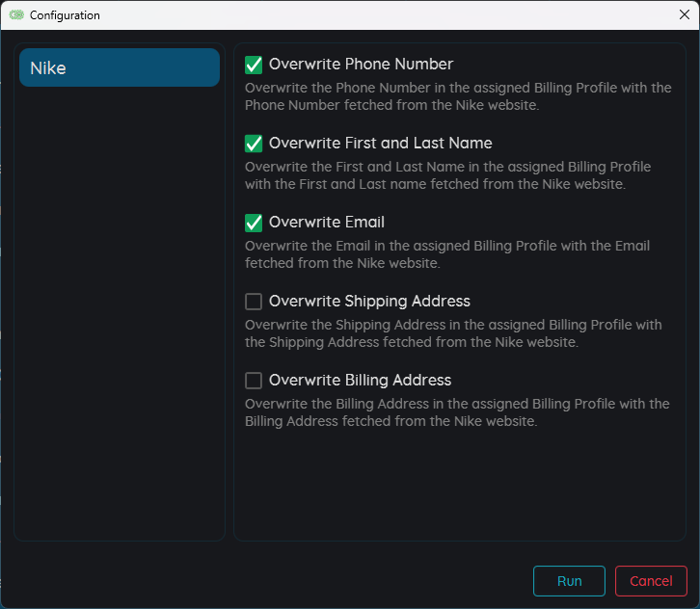Image resolution: width=700 pixels, height=609 pixels.
Task: Click the "Overwrite Email" label text
Action: (326, 223)
